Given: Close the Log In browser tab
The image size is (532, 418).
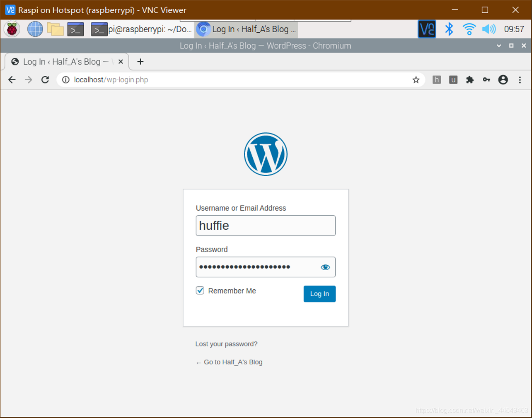Looking at the screenshot, I should (x=121, y=62).
